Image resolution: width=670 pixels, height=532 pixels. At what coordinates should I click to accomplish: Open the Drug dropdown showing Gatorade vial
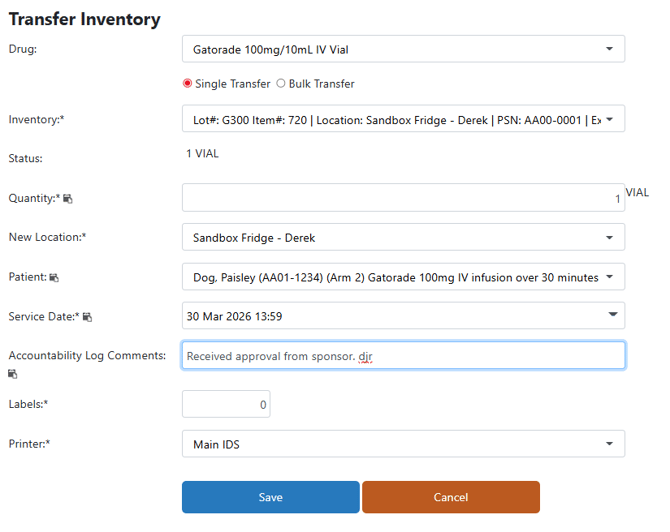click(403, 49)
